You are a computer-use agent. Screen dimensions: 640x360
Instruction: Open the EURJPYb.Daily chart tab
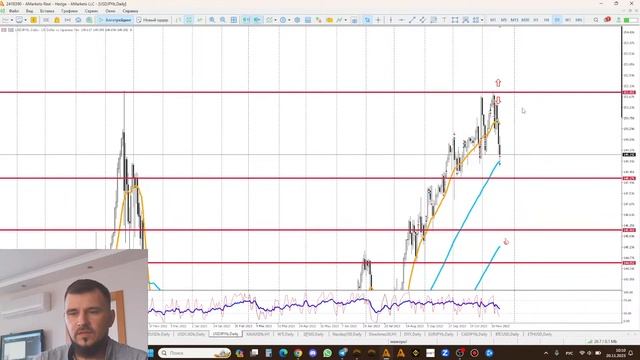point(440,334)
